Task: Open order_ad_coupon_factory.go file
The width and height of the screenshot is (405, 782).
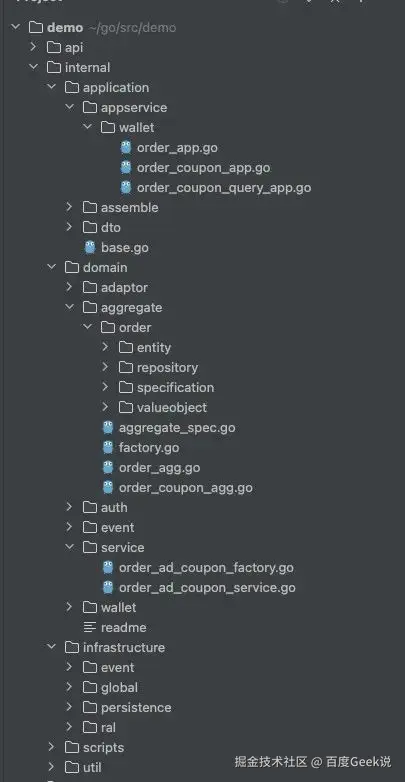Action: (206, 567)
